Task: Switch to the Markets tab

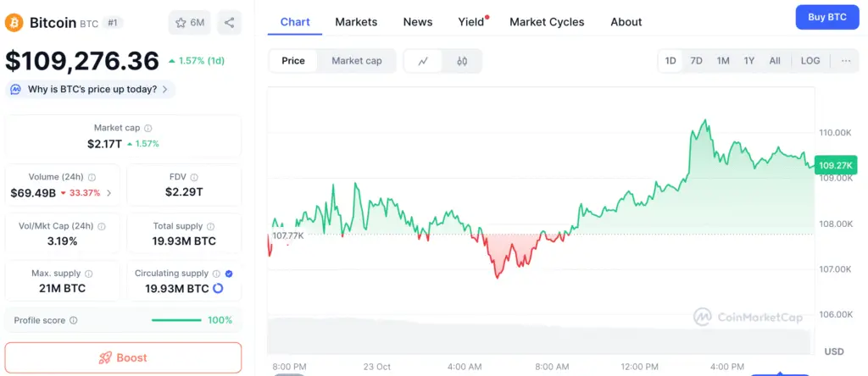Action: (x=356, y=22)
